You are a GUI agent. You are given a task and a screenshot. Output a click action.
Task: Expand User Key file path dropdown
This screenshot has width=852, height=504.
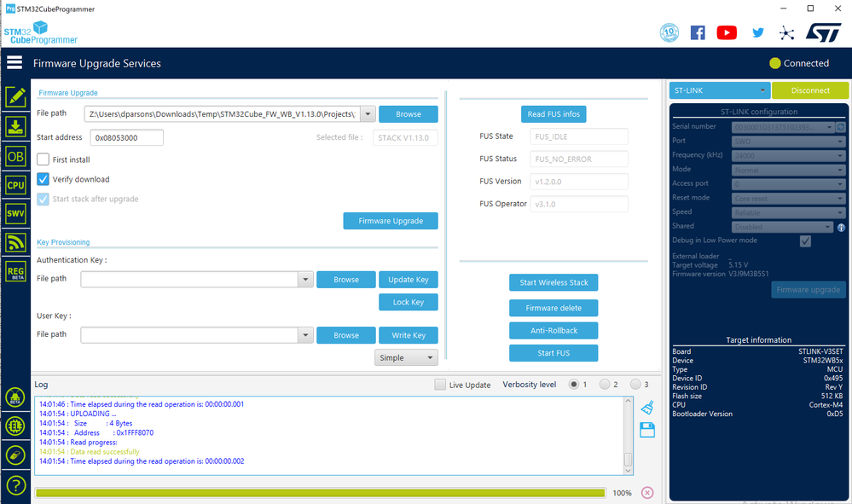[x=305, y=335]
